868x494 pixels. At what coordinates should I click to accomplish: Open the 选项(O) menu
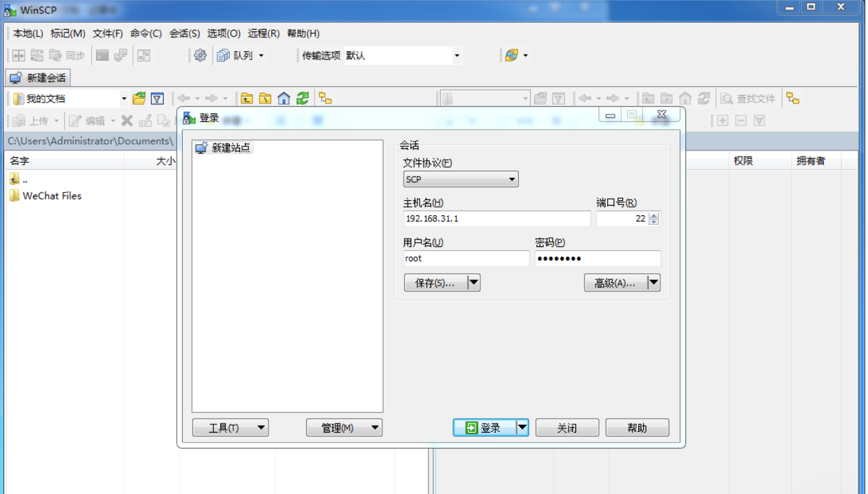point(224,33)
